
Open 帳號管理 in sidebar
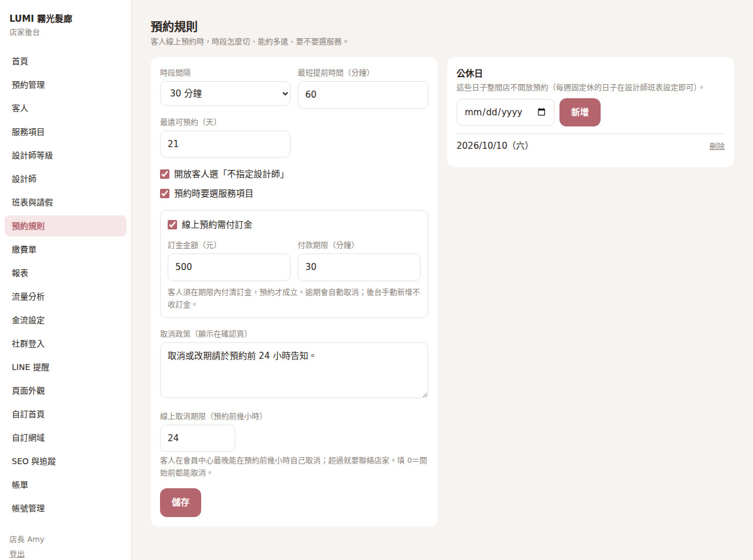pyautogui.click(x=65, y=508)
